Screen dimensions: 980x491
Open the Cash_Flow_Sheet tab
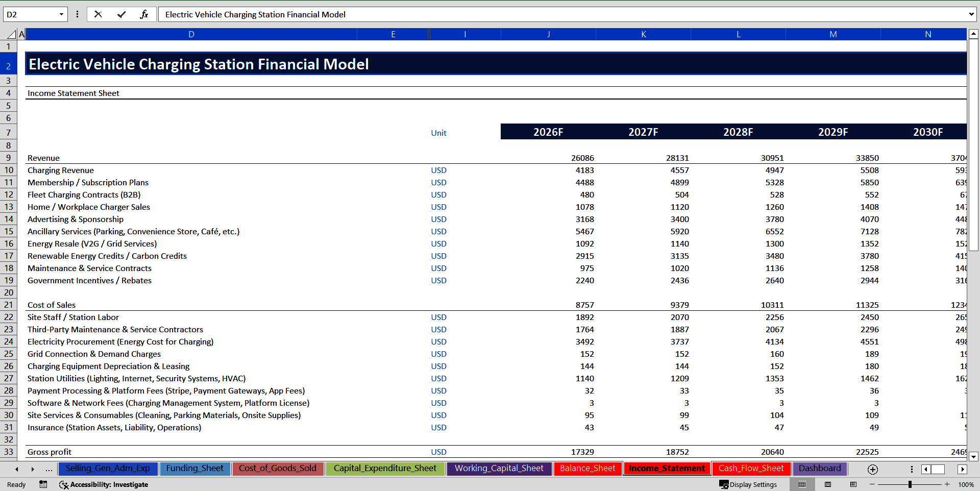[751, 469]
